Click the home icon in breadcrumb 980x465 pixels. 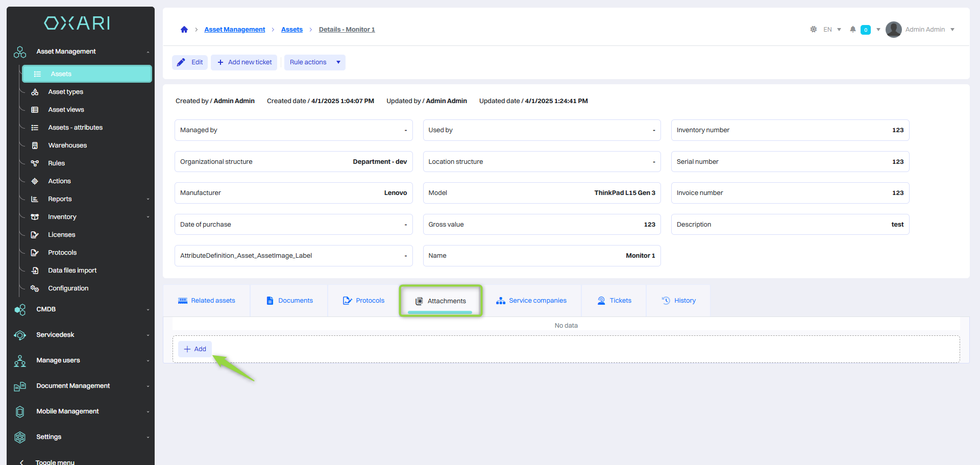(184, 30)
